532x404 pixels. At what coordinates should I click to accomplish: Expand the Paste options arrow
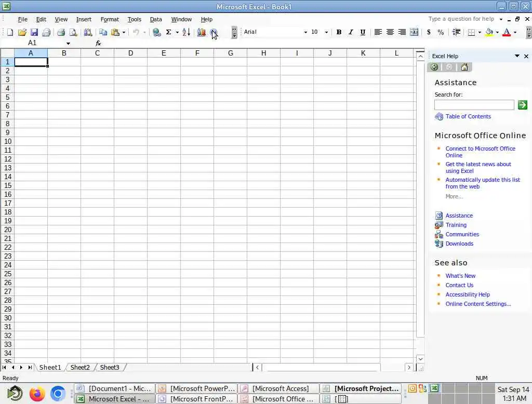point(124,32)
